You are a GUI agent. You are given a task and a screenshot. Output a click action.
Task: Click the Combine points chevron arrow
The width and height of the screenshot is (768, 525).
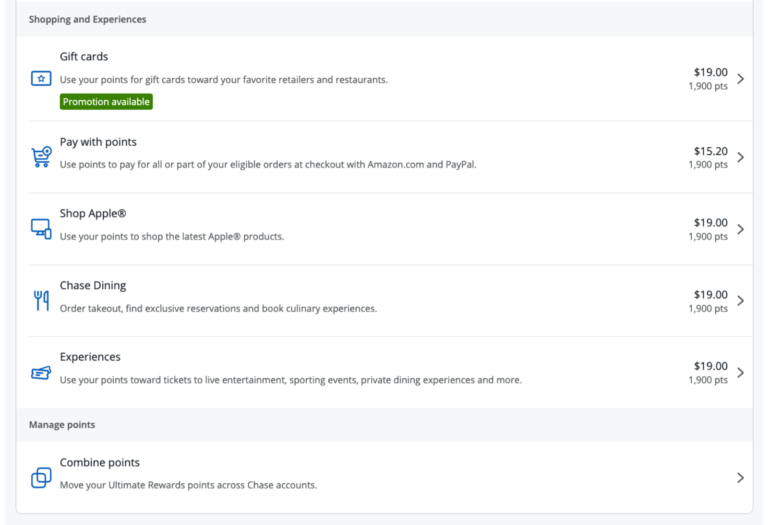741,477
